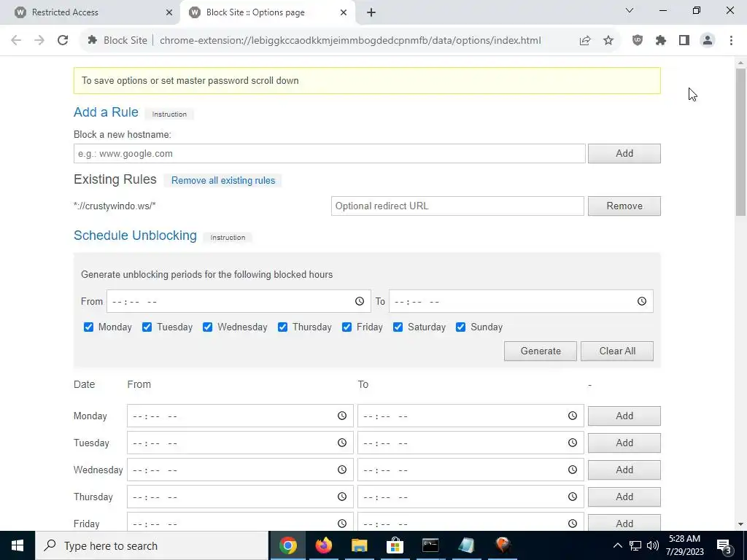Image resolution: width=747 pixels, height=560 pixels.
Task: Close the Block Site Options page tab
Action: (344, 12)
